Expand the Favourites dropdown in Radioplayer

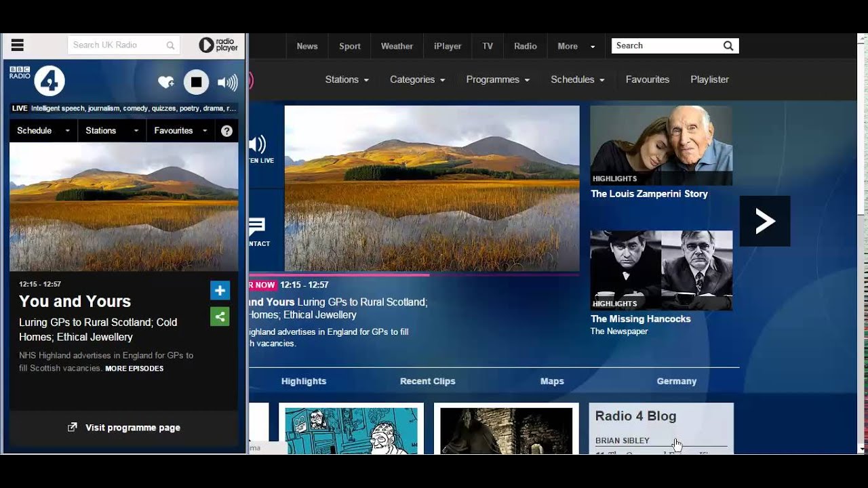click(181, 131)
